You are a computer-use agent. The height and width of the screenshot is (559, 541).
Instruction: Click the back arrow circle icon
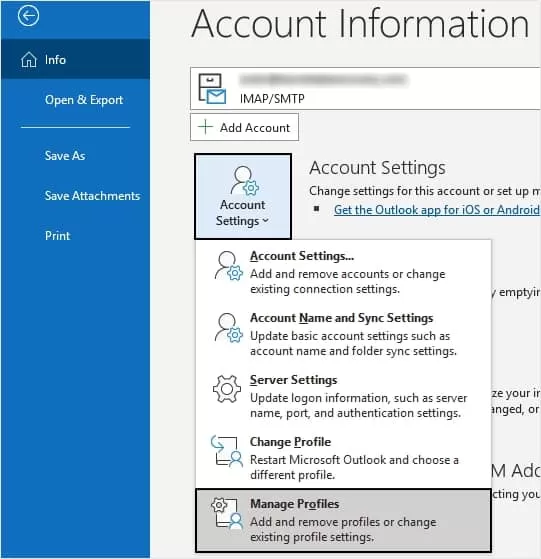[x=29, y=16]
